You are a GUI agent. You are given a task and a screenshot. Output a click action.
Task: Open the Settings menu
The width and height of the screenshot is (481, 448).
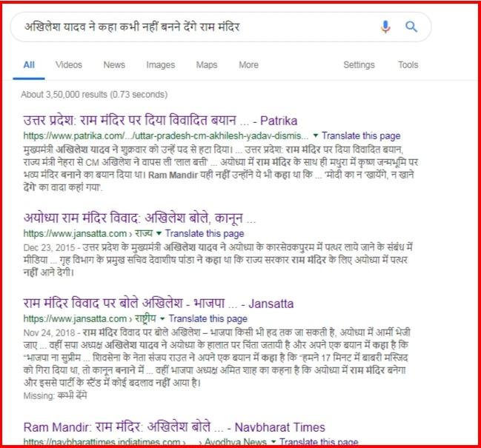359,65
